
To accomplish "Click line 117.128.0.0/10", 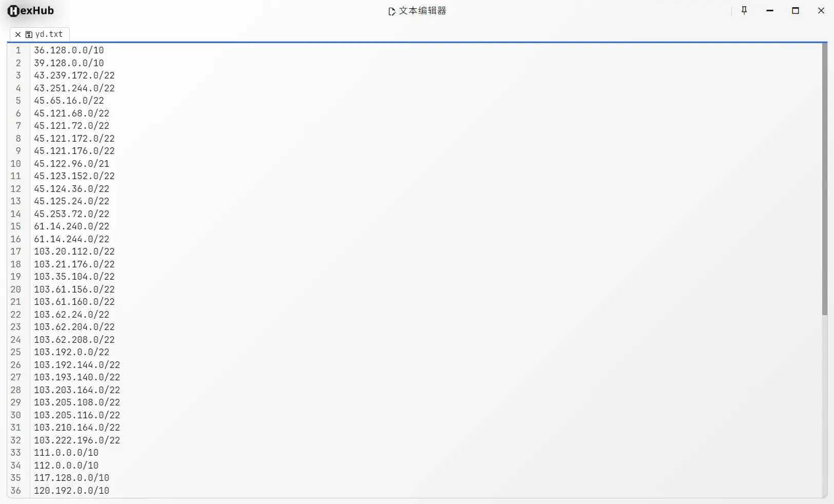I will [x=71, y=478].
